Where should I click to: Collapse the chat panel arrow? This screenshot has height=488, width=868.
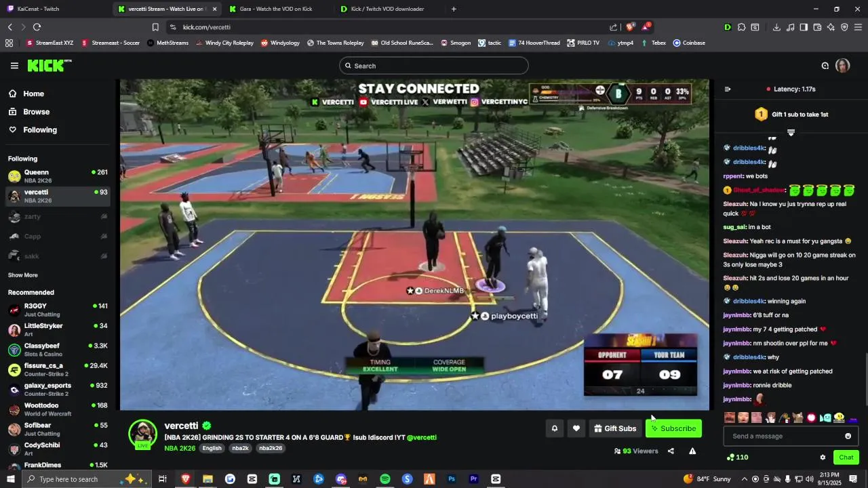[728, 89]
